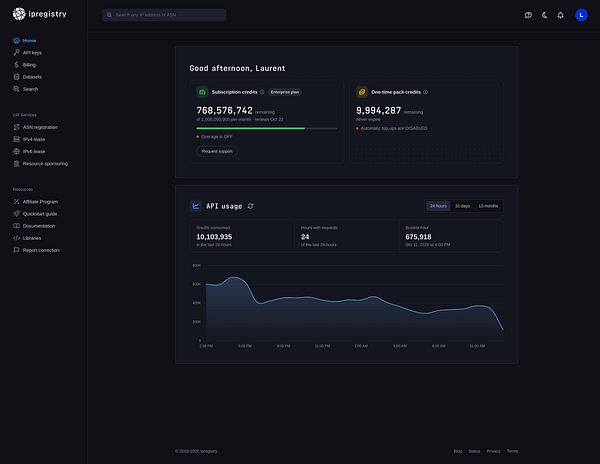Screen dimensions: 600x464
Task: Select the 12 months range
Action: (x=488, y=206)
